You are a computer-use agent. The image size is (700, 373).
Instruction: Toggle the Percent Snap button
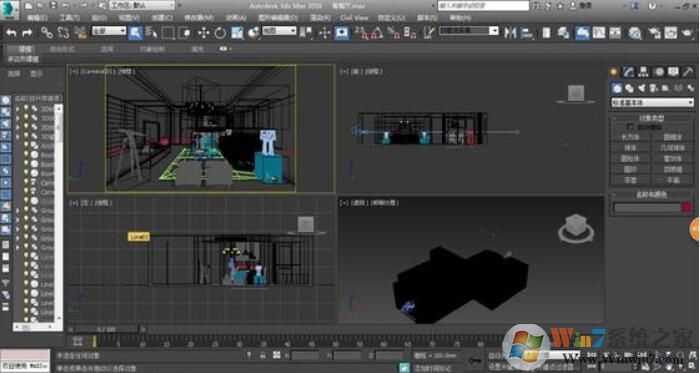click(x=393, y=32)
